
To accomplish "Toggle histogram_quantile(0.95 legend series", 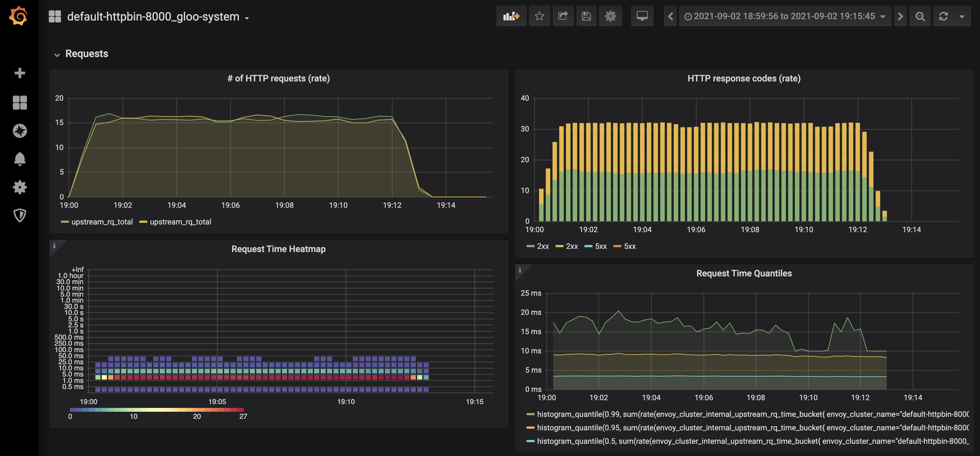I will coord(753,427).
